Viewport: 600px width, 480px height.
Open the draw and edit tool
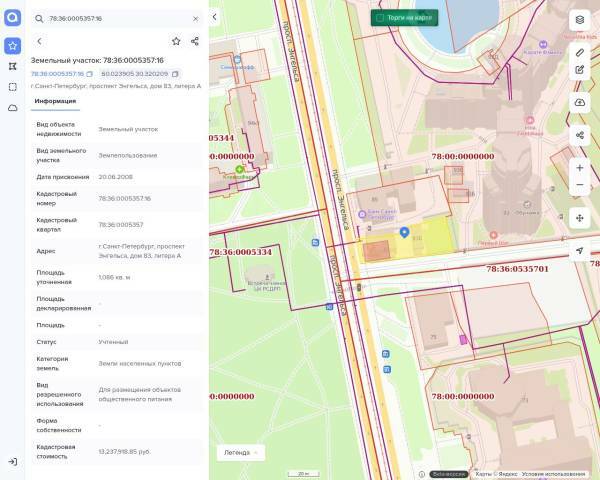(x=580, y=70)
